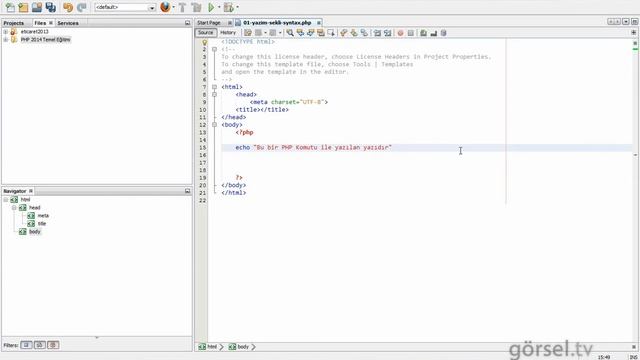The height and width of the screenshot is (360, 640).
Task: Jump to Previous Bookmark icon
Action: (344, 33)
